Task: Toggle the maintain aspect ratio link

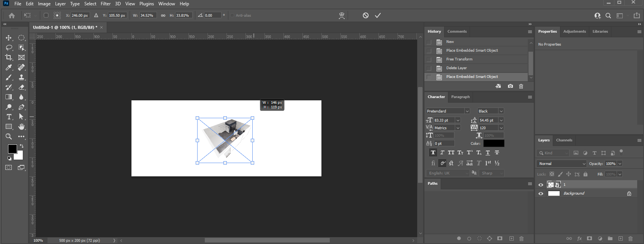Action: click(x=163, y=16)
